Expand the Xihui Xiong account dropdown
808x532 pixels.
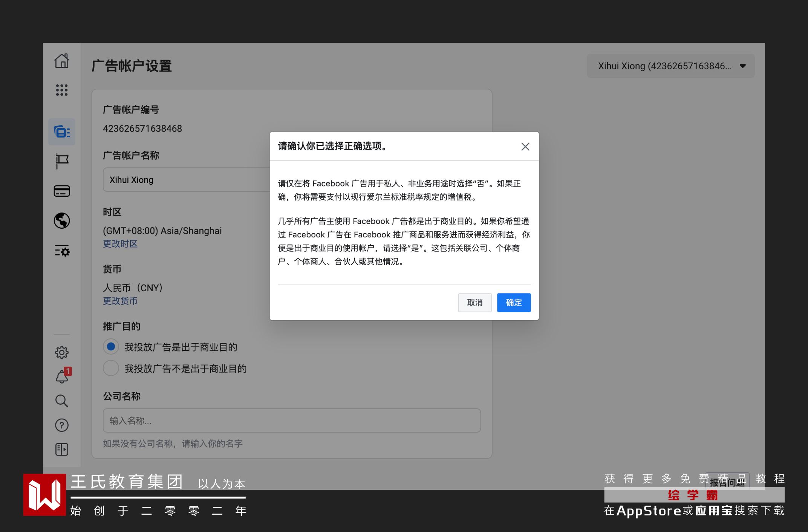coord(670,66)
